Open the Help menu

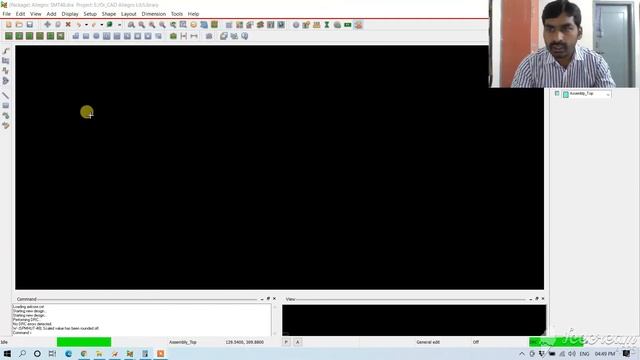(193, 14)
